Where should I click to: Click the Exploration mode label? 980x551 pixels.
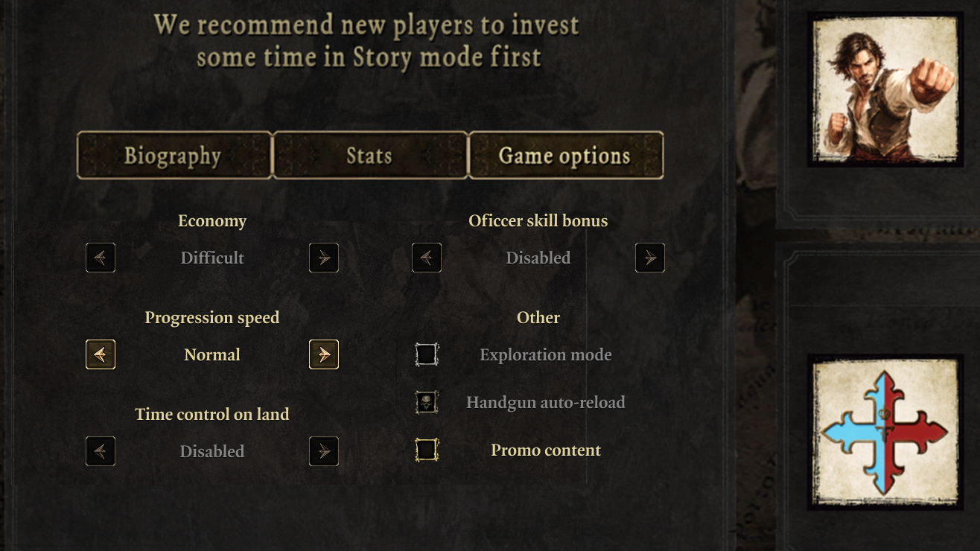coord(546,355)
